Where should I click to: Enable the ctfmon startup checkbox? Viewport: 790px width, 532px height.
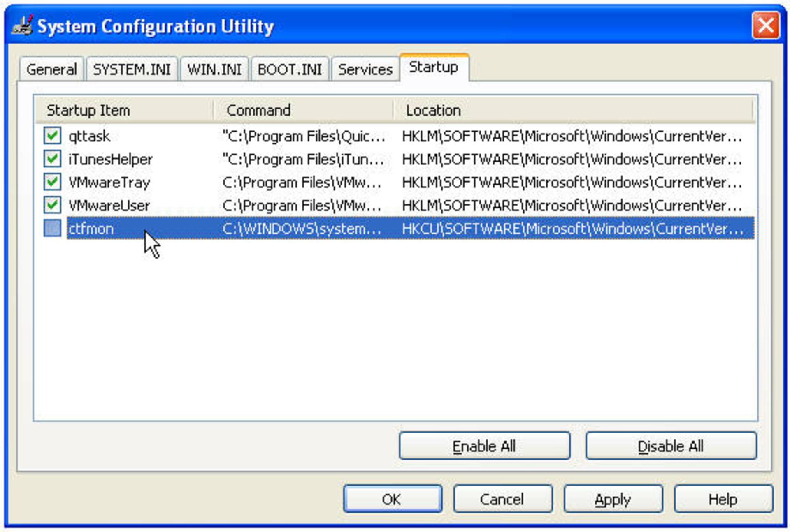click(x=52, y=228)
